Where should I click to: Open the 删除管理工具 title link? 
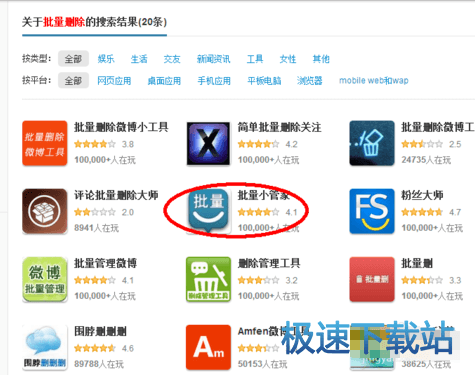click(x=269, y=263)
